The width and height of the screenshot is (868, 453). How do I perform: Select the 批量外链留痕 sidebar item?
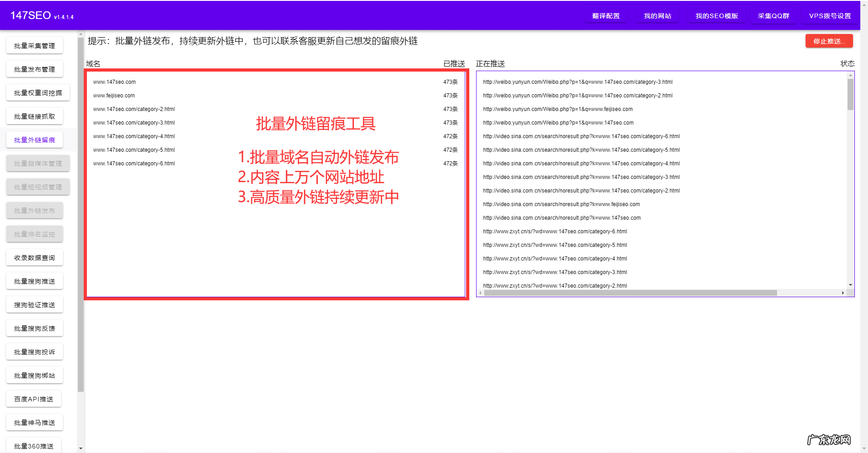pos(34,140)
